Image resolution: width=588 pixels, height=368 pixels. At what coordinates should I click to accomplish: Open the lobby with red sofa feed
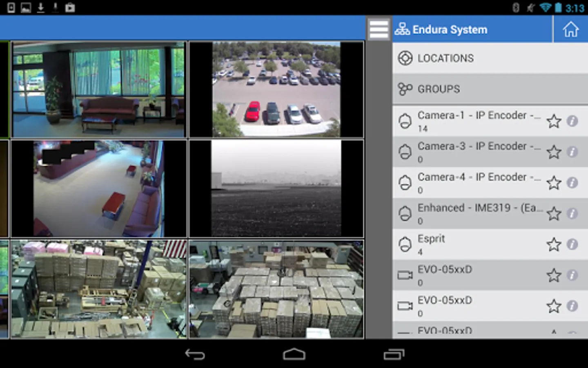99,89
